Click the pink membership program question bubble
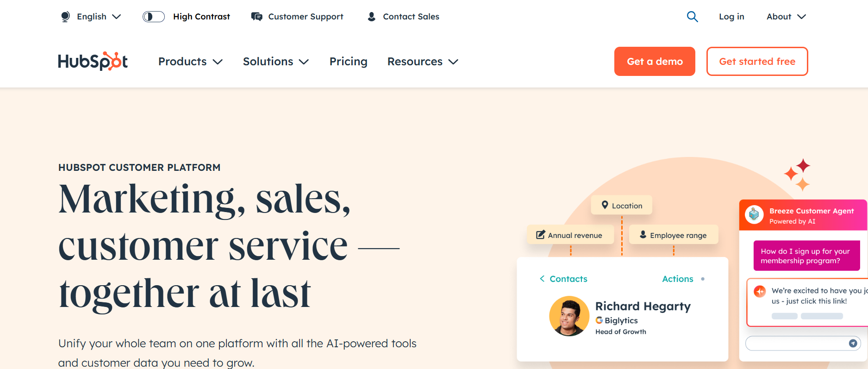 click(806, 256)
